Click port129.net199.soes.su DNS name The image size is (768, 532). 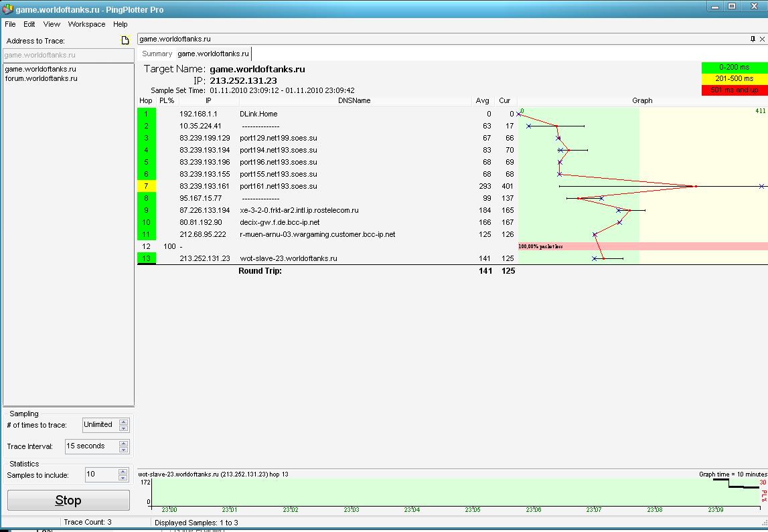click(278, 138)
